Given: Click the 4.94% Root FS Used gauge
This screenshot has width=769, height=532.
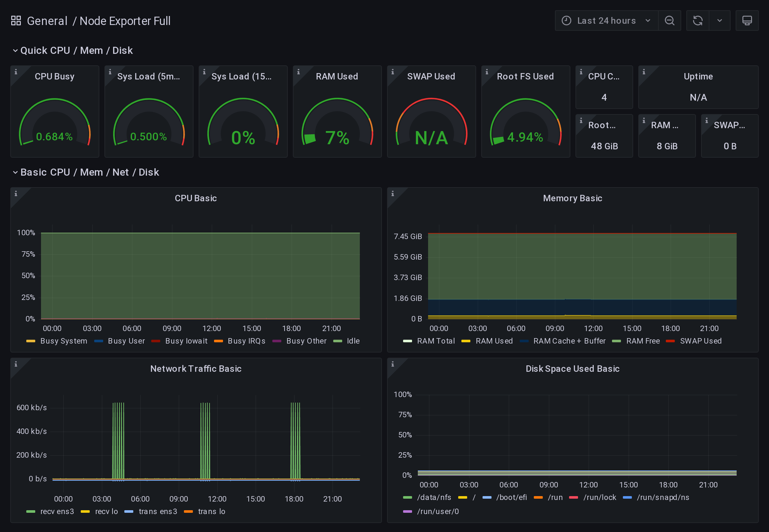Looking at the screenshot, I should pos(525,122).
